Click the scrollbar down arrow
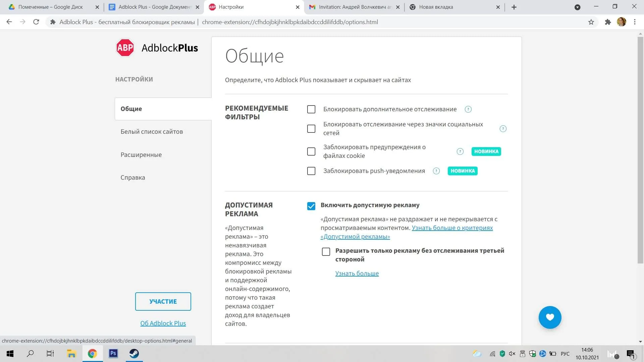The height and width of the screenshot is (362, 644). coord(640,342)
